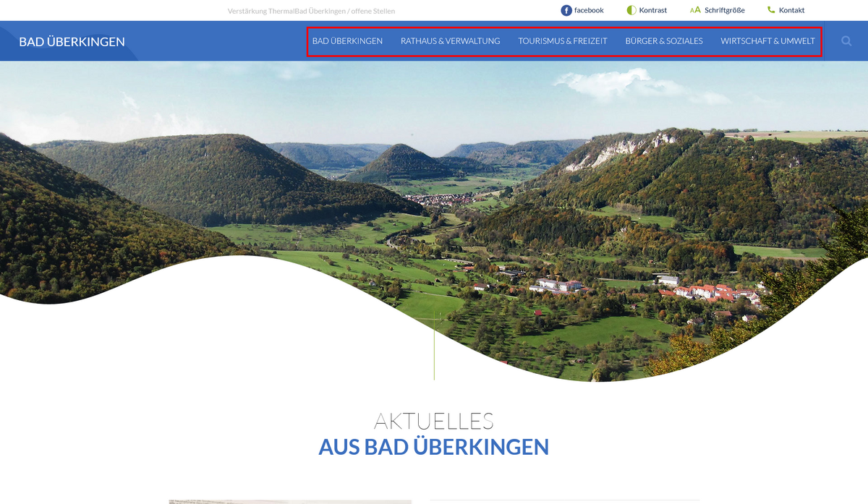Screen dimensions: 868x504
Task: Follow the facebook text link
Action: [x=589, y=10]
